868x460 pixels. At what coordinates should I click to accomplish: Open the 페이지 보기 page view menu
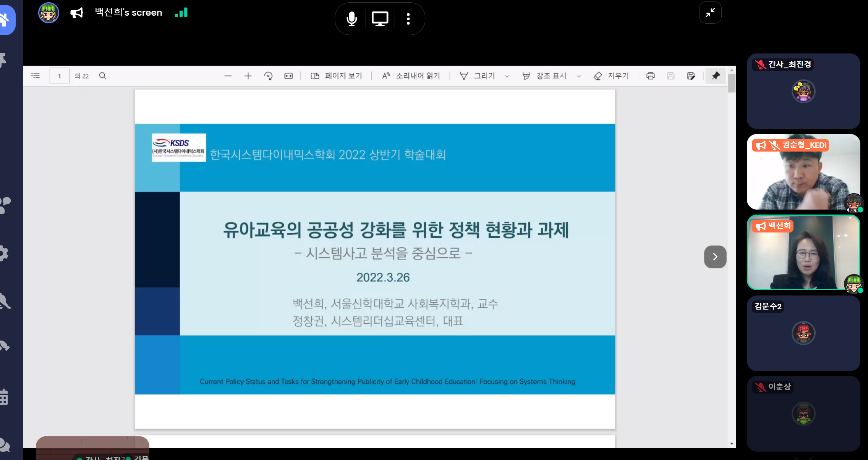point(336,76)
